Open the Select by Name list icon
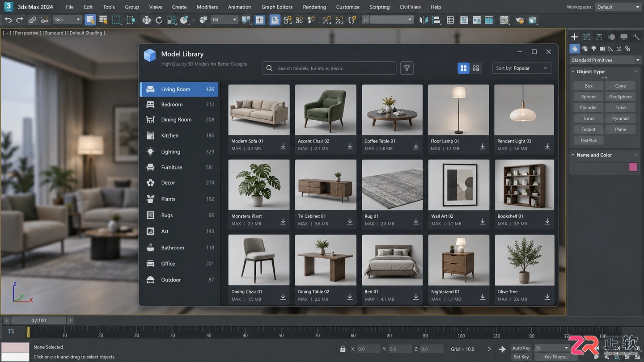Image resolution: width=644 pixels, height=362 pixels. point(103,20)
